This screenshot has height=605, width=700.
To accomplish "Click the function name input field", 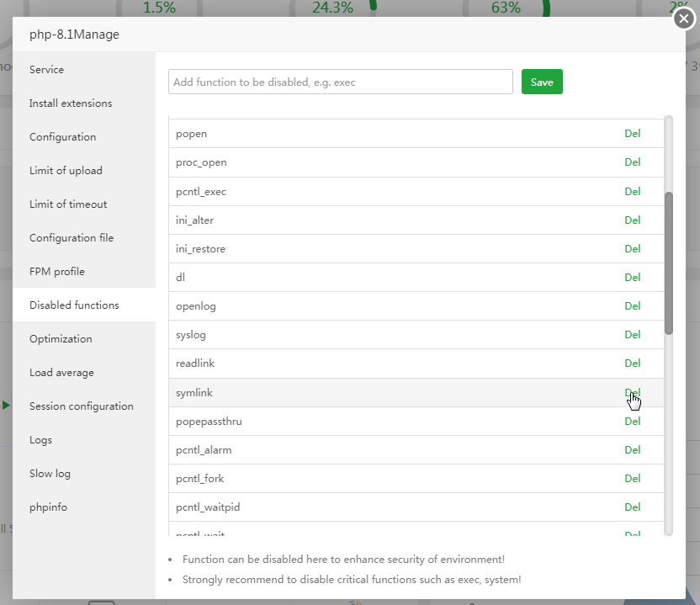I will 340,82.
